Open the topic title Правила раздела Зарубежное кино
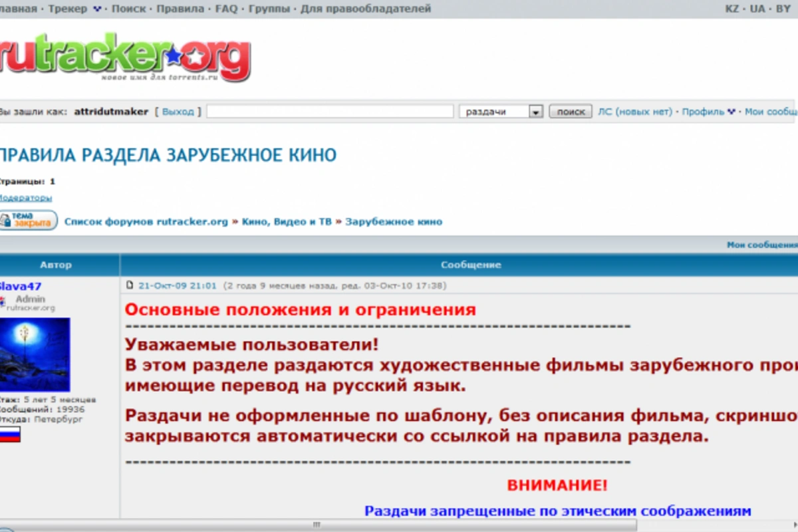798x532 pixels. (x=168, y=156)
